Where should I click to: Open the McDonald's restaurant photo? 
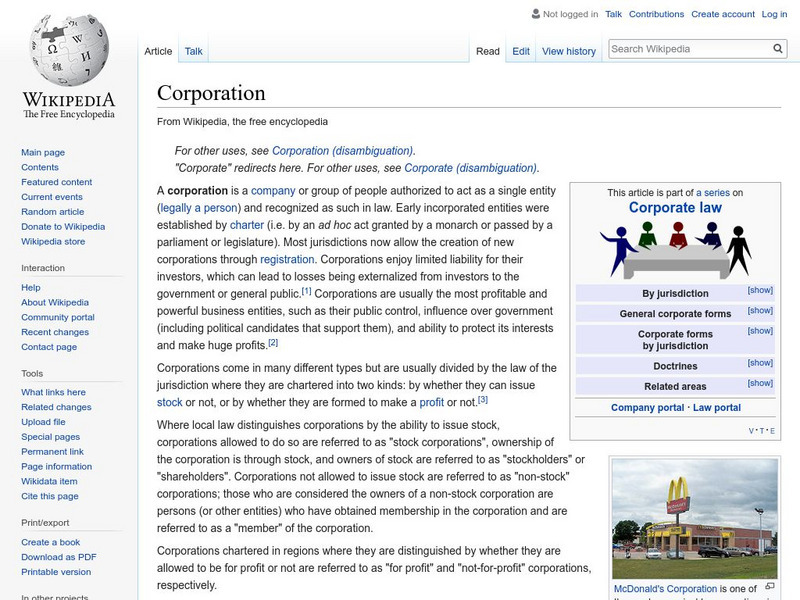(695, 518)
